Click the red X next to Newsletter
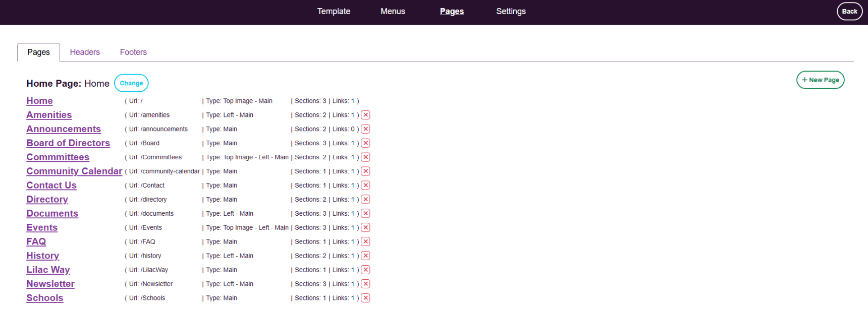868x310 pixels. [366, 284]
